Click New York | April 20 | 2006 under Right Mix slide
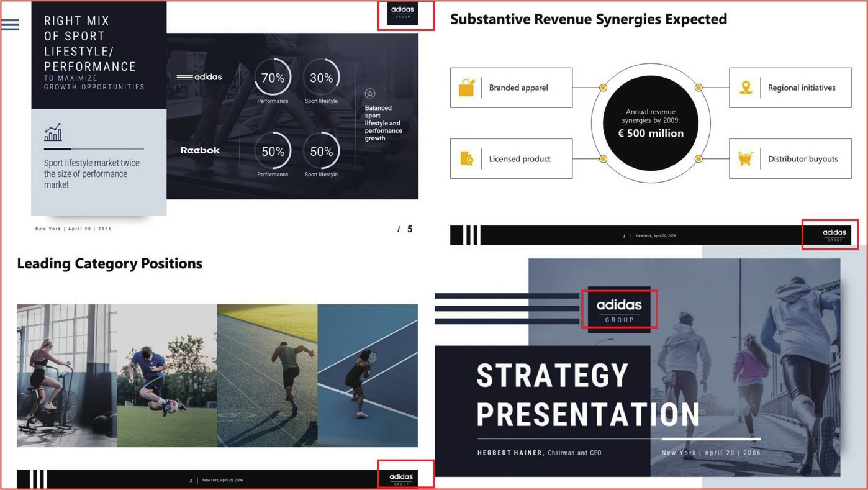Screen dimensions: 868x490 73,229
